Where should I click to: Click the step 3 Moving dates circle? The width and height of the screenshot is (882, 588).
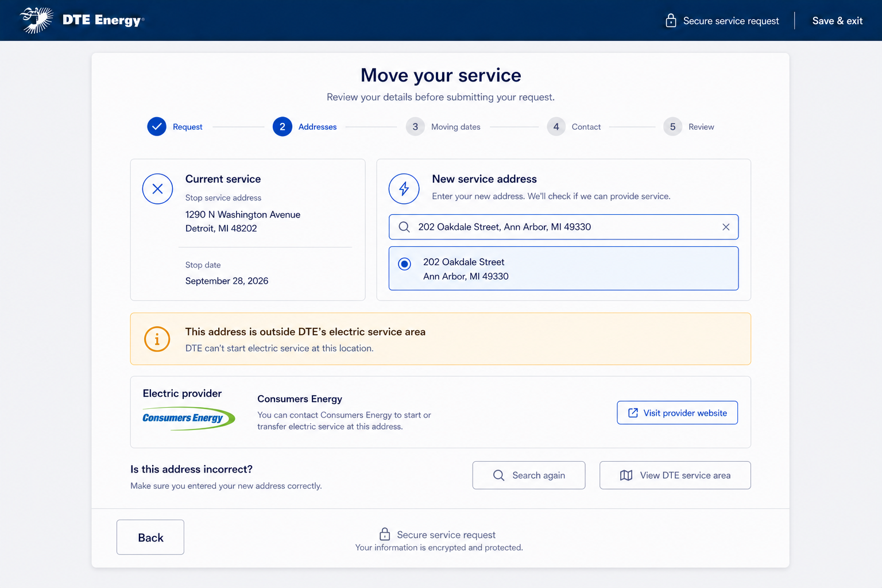[x=415, y=126]
